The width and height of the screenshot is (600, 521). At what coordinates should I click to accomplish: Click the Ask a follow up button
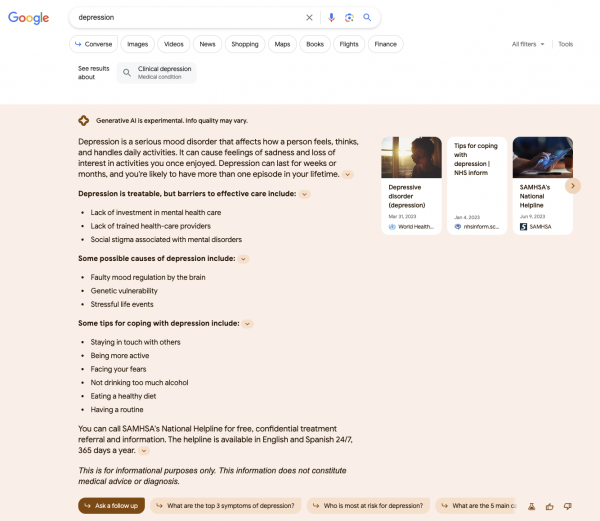pyautogui.click(x=111, y=506)
